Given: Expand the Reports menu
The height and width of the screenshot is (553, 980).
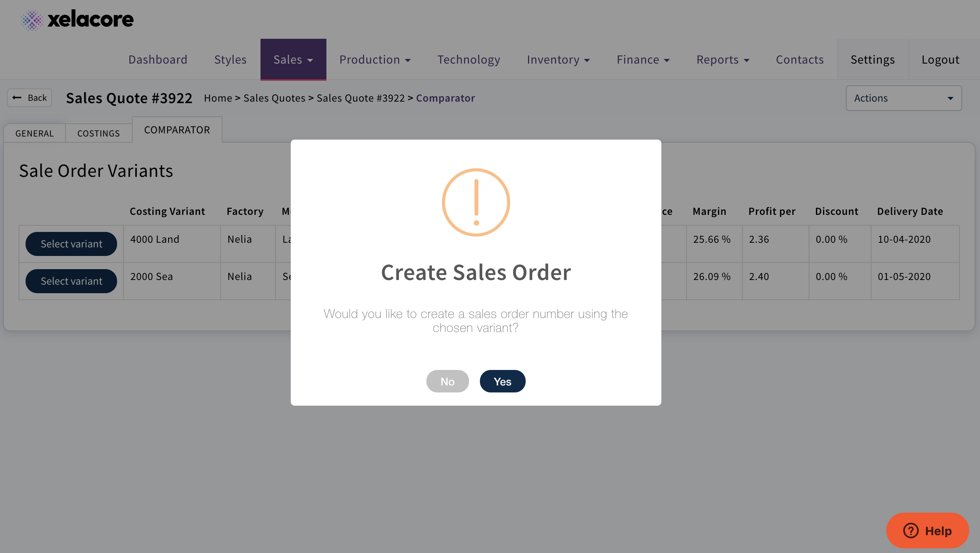Looking at the screenshot, I should (x=723, y=60).
